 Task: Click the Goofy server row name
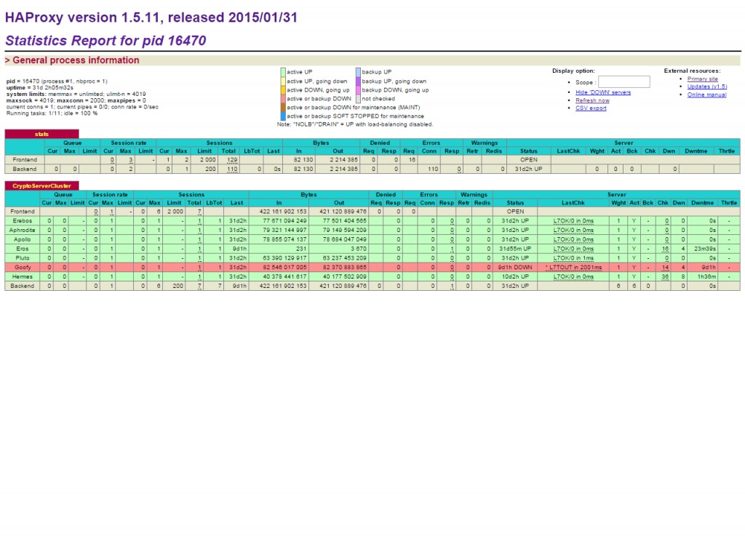(x=23, y=268)
